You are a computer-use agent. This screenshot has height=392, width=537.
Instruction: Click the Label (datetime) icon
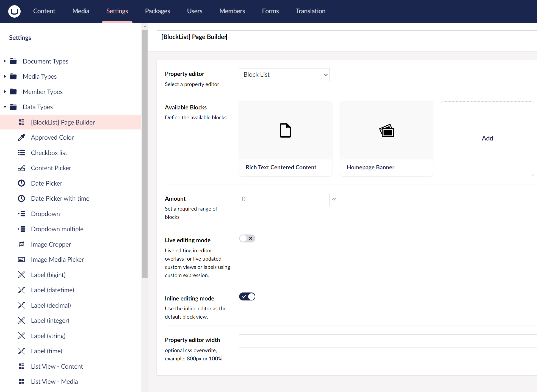coord(21,290)
